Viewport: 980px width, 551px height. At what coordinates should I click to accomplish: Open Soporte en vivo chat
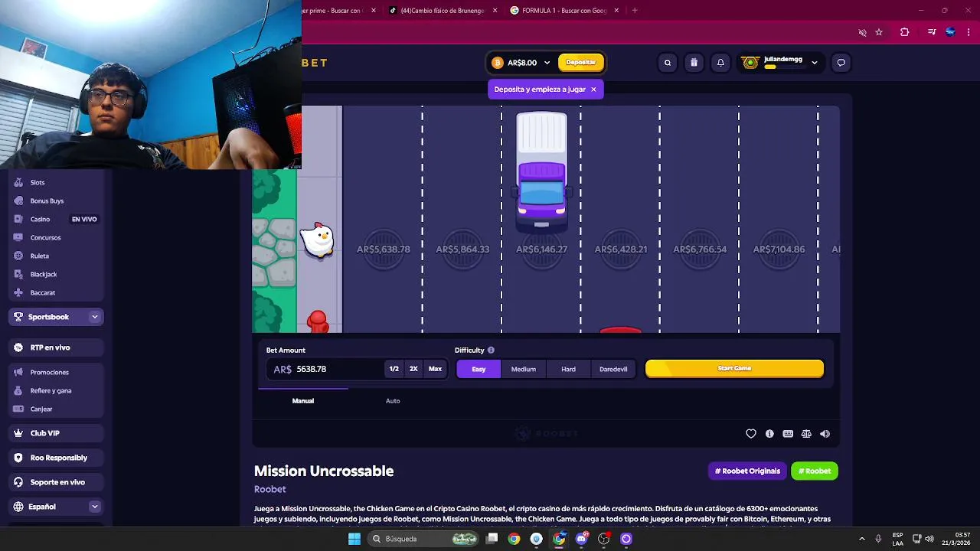pyautogui.click(x=56, y=482)
